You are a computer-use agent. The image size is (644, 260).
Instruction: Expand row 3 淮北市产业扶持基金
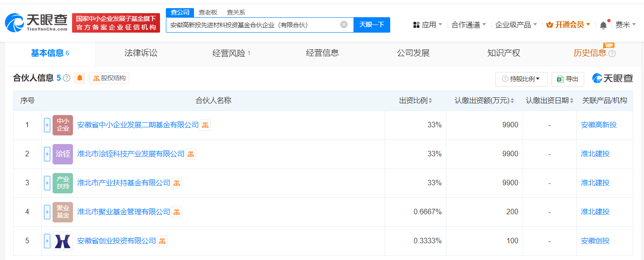47,183
